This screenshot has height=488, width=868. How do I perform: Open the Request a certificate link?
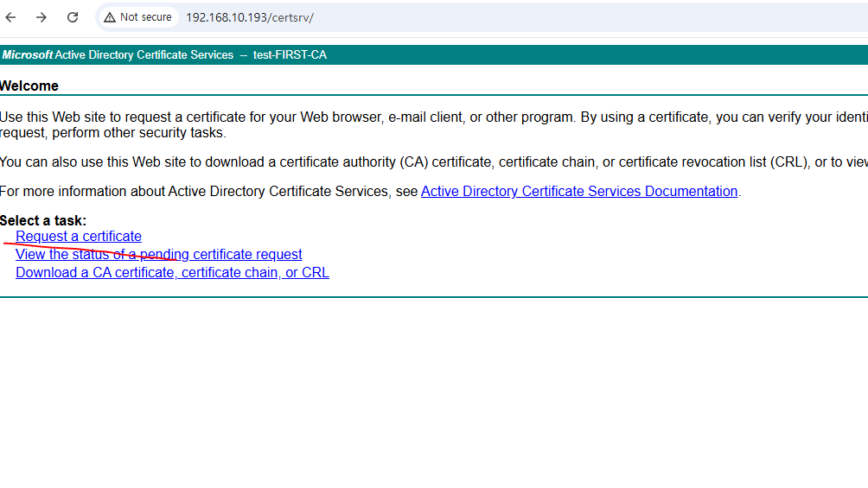(79, 237)
